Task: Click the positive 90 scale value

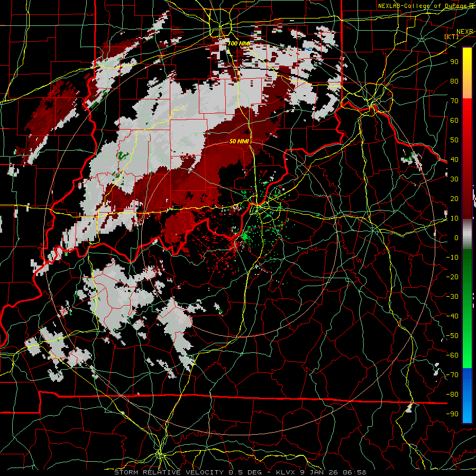Action: pyautogui.click(x=454, y=62)
